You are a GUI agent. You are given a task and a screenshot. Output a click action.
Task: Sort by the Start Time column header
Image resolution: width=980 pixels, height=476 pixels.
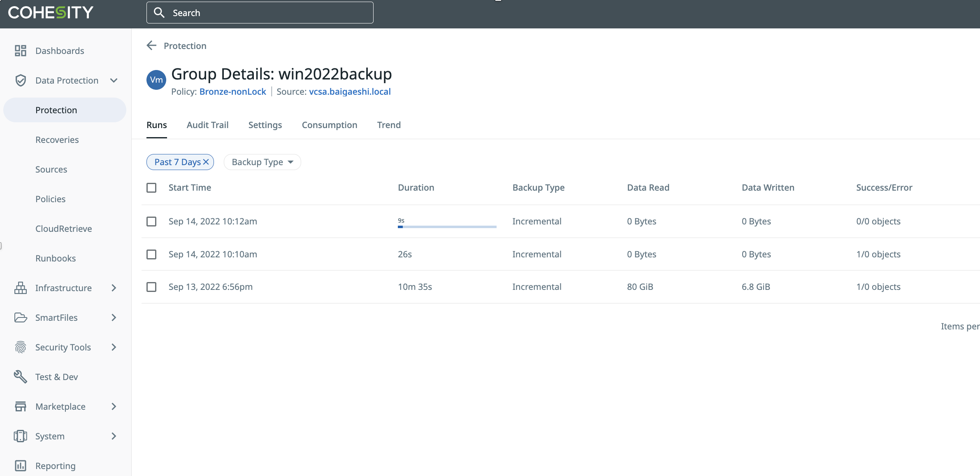[190, 187]
